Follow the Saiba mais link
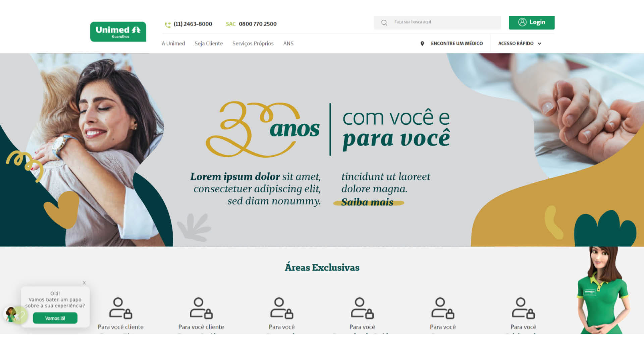The width and height of the screenshot is (644, 362). point(367,202)
